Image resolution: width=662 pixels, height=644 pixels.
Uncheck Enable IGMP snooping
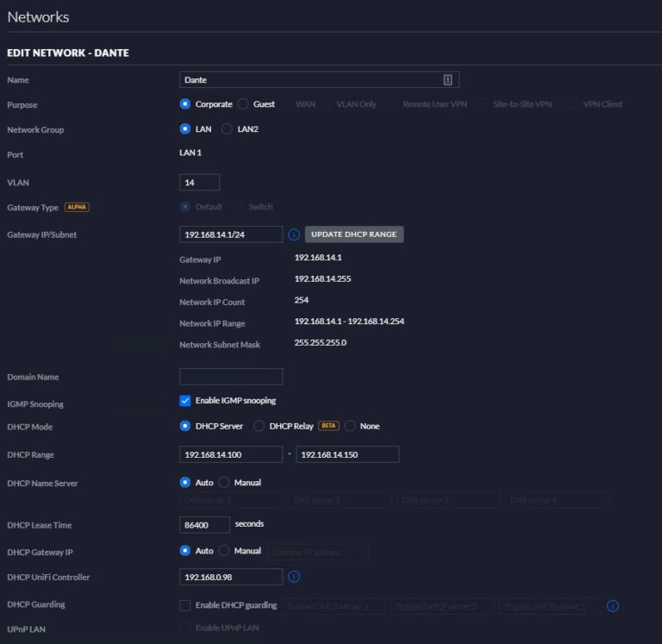point(184,401)
